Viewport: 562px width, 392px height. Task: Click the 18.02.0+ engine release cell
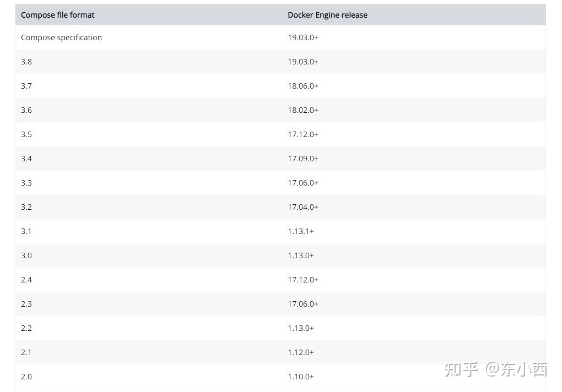(x=303, y=110)
